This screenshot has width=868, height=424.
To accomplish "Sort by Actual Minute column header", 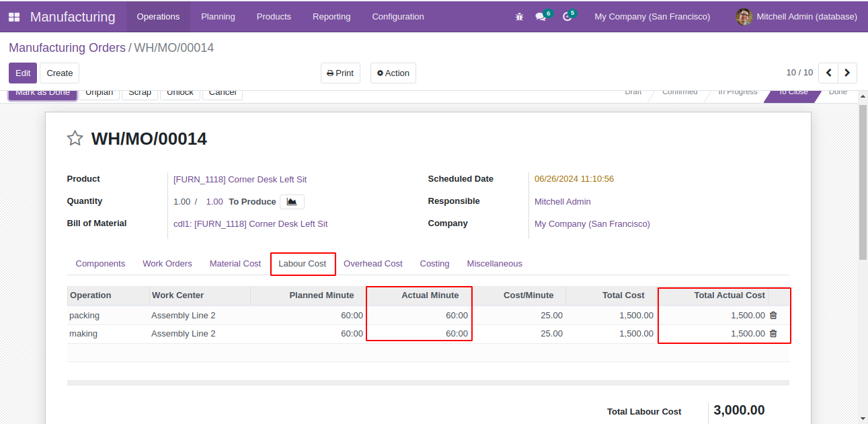I will [x=419, y=295].
